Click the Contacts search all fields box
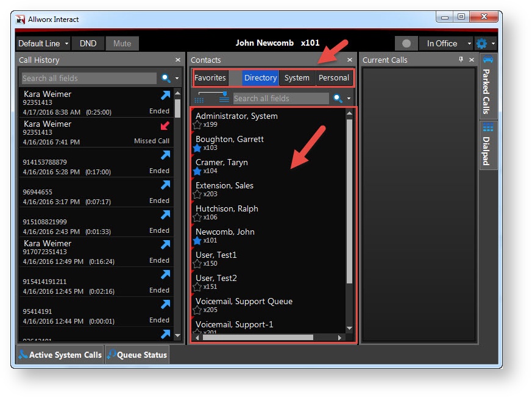532x398 pixels. coord(280,98)
